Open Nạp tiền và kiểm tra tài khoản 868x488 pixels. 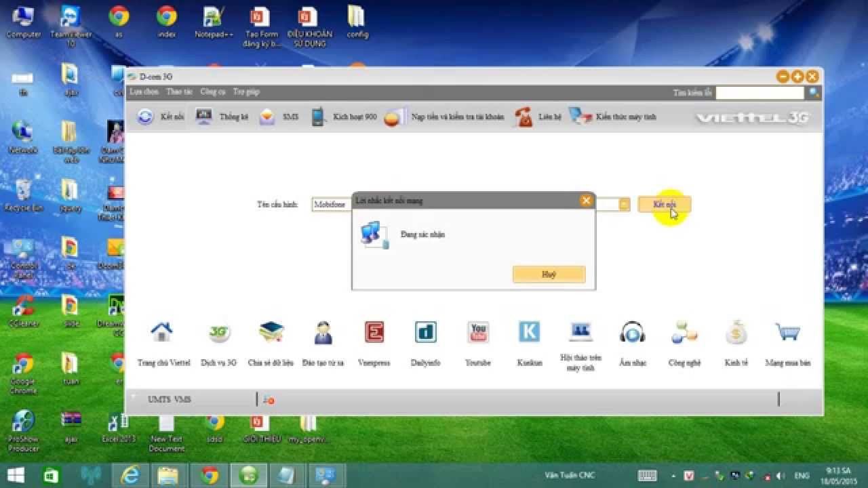tap(443, 117)
